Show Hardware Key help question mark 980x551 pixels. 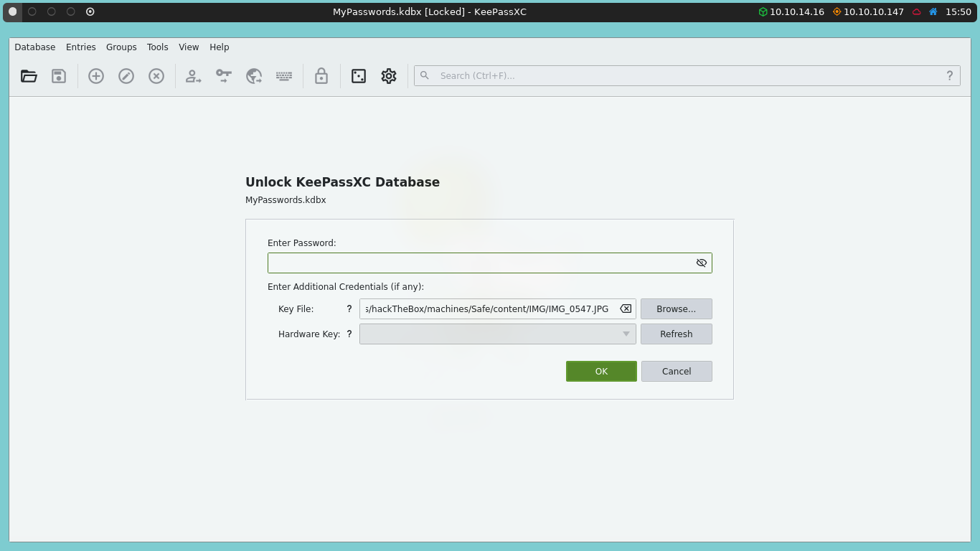click(x=349, y=334)
